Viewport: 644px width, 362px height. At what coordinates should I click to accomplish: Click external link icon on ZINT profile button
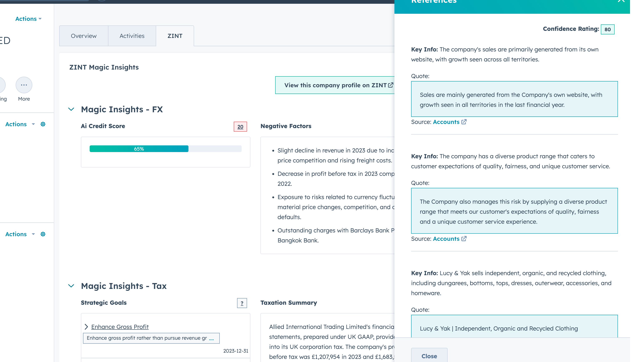tap(390, 85)
